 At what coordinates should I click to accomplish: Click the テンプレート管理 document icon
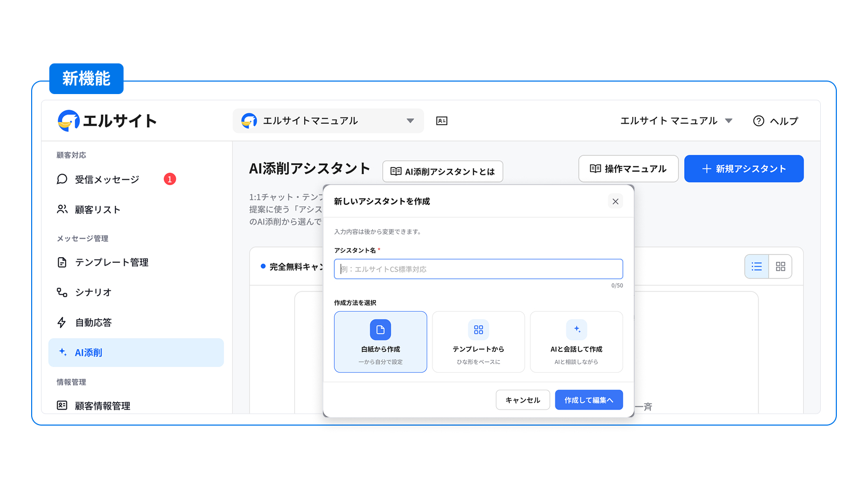[62, 262]
